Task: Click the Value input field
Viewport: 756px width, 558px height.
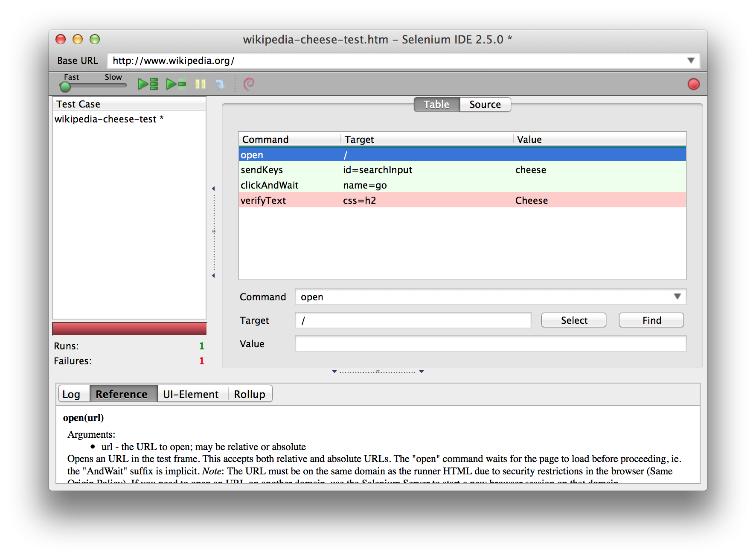Action: tap(491, 344)
